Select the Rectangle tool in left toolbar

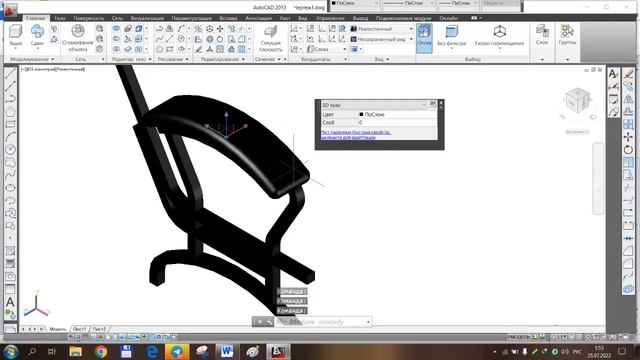(x=10, y=124)
